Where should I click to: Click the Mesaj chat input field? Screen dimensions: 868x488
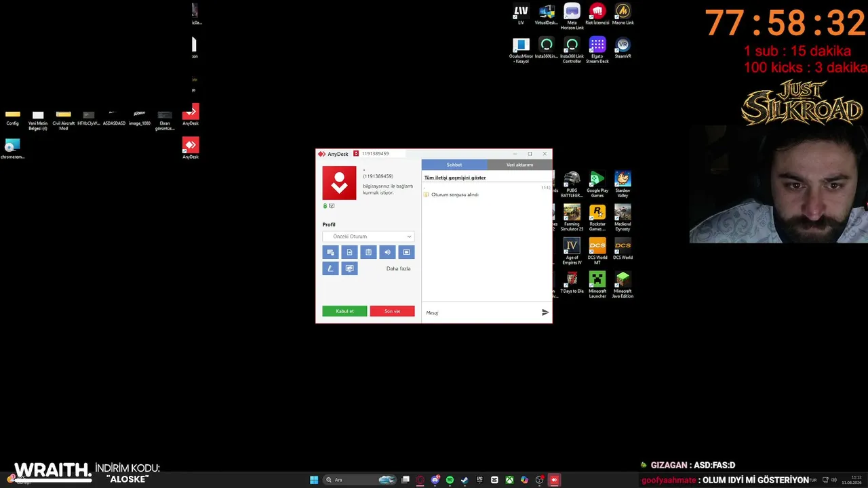tap(480, 312)
